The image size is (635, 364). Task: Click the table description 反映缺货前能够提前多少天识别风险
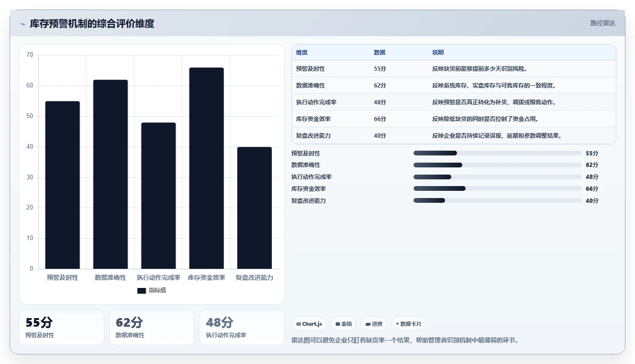tap(479, 69)
